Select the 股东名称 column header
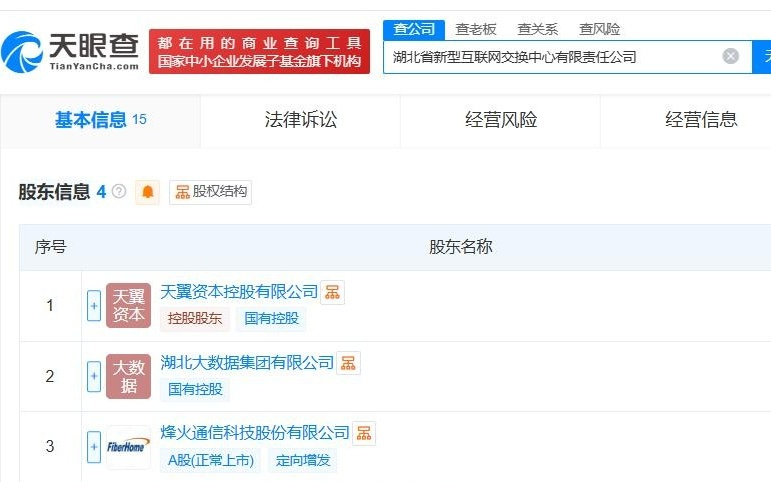 pos(461,247)
